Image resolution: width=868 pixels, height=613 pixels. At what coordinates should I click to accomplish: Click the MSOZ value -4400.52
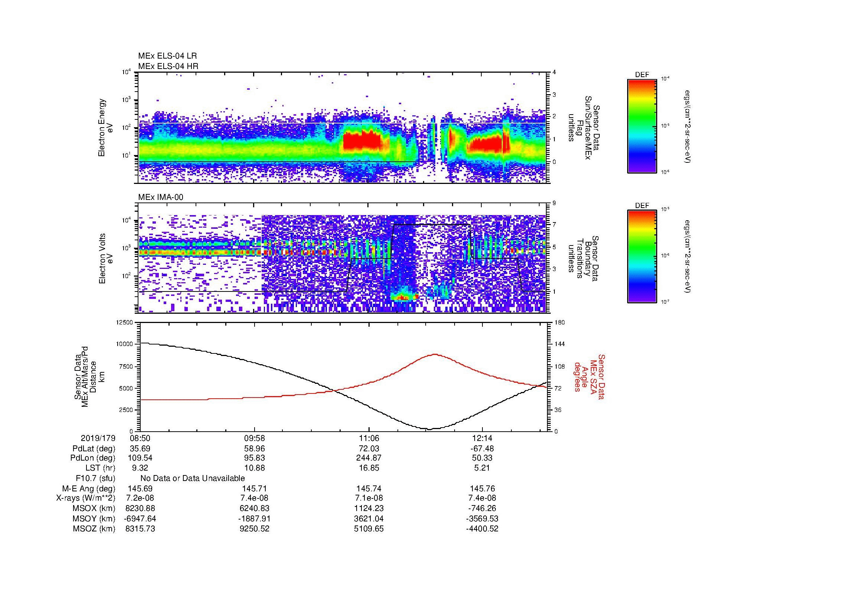pos(482,529)
